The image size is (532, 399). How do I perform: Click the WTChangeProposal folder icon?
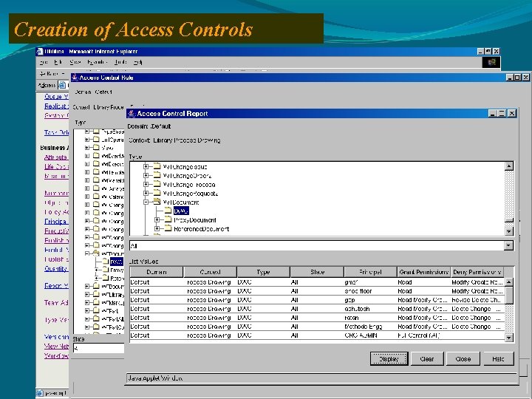(157, 184)
